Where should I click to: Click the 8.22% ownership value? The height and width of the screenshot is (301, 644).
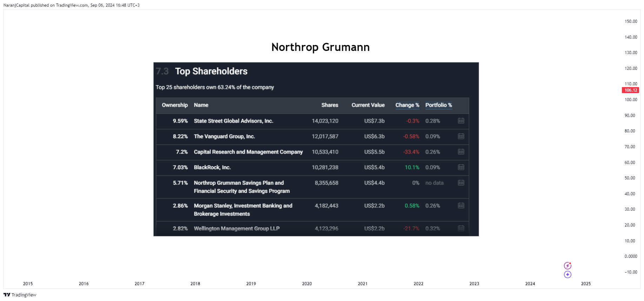coord(180,136)
